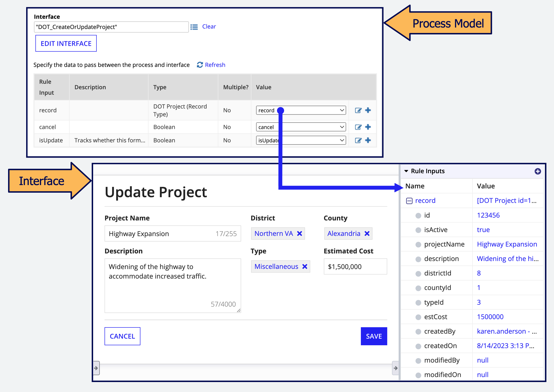The image size is (554, 392).
Task: Open cancel value dropdown
Action: pos(301,127)
